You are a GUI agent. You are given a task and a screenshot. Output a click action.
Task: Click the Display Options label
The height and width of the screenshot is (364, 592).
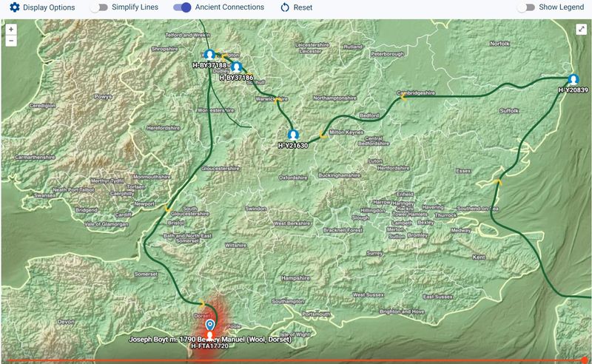tap(49, 7)
